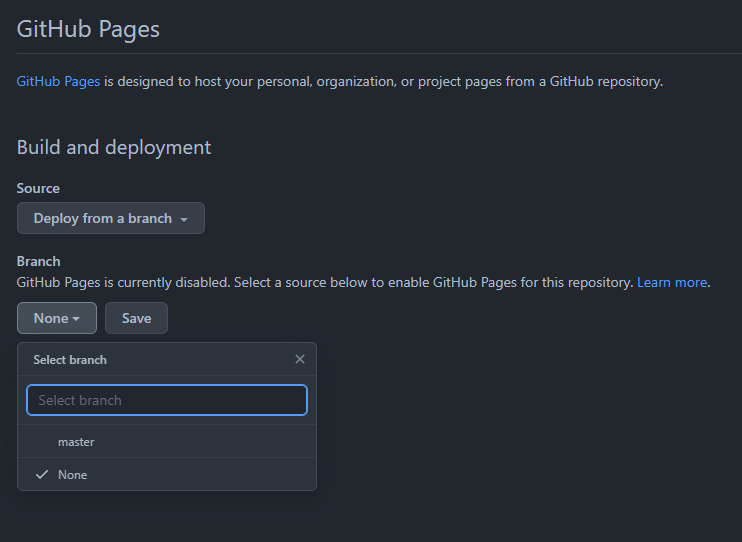The width and height of the screenshot is (742, 542).
Task: Open the GitHub Pages link
Action: pos(58,81)
